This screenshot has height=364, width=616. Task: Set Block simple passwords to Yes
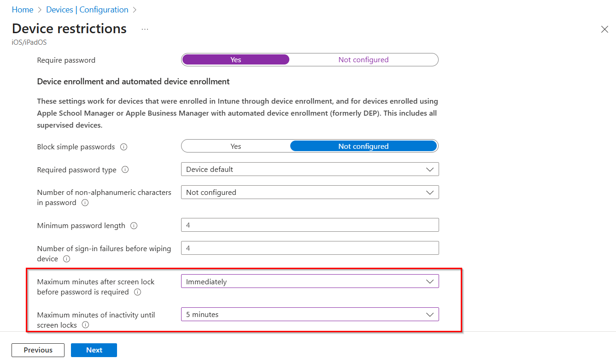(235, 146)
